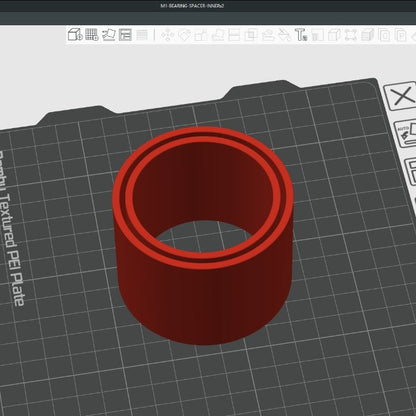The width and height of the screenshot is (416, 416).
Task: Click the Bambu Textured PEI Plate label
Action: 11,228
